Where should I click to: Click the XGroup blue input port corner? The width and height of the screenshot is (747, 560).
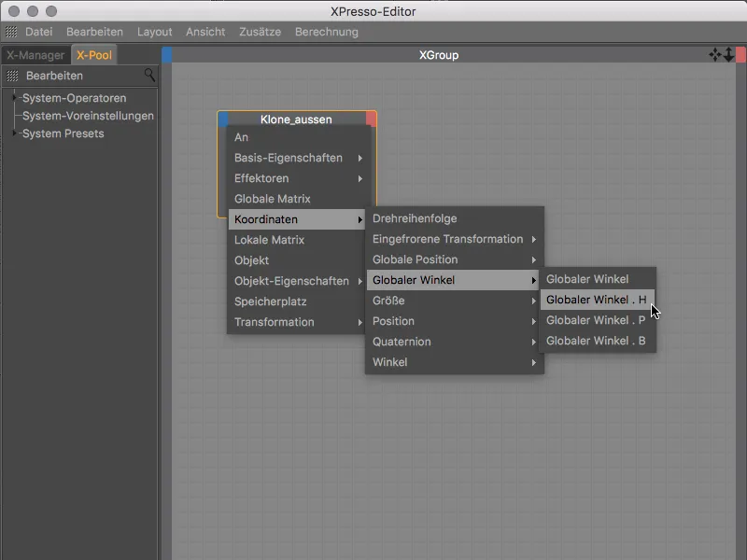tap(167, 55)
